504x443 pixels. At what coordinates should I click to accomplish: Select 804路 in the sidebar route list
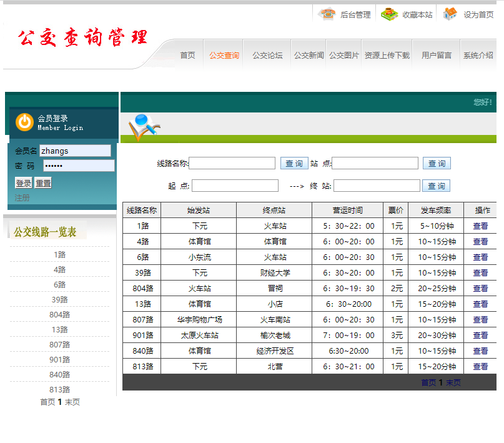60,315
